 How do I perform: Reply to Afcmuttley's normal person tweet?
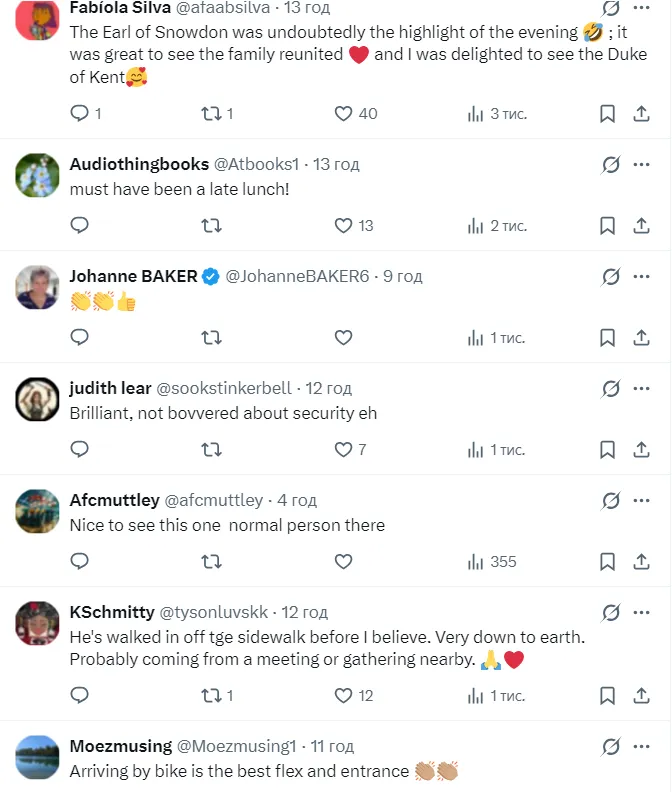(80, 562)
